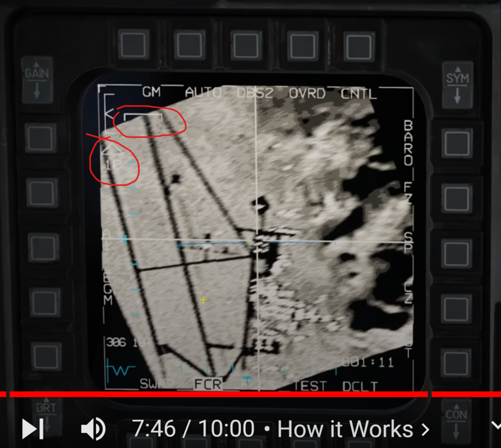Click the chapter gap near the progress bar start
Screen dimensions: 501x448
pos(8,394)
